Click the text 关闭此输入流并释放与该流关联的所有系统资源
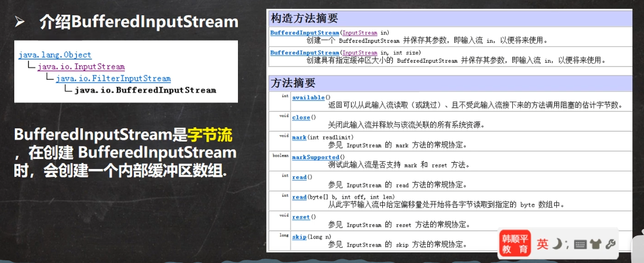 coord(407,125)
